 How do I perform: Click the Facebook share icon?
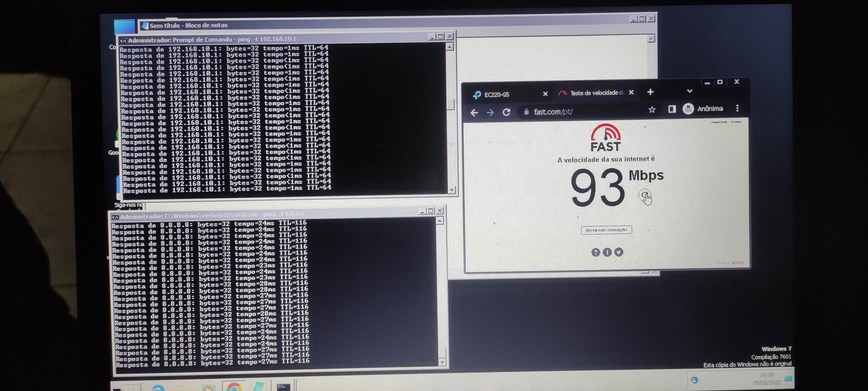[607, 252]
